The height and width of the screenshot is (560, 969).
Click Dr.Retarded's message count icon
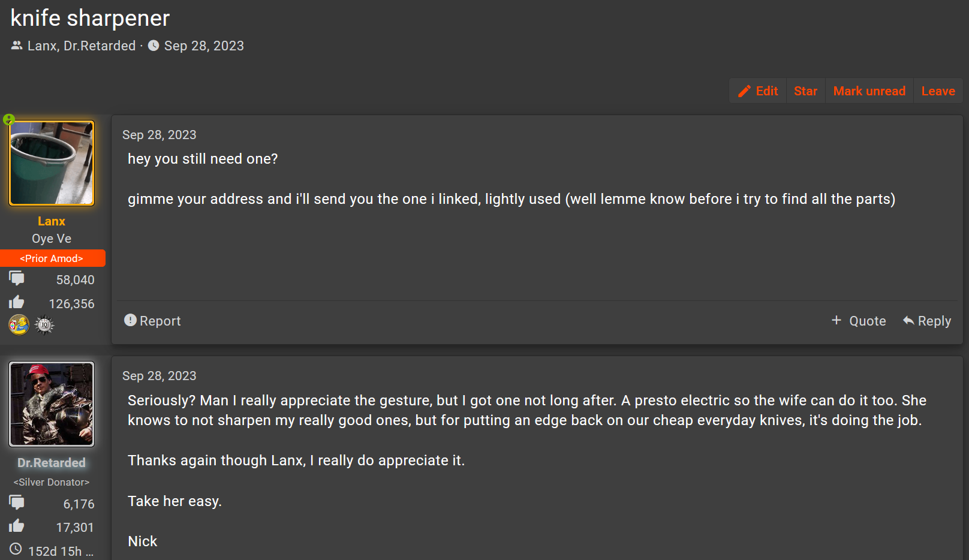point(17,502)
